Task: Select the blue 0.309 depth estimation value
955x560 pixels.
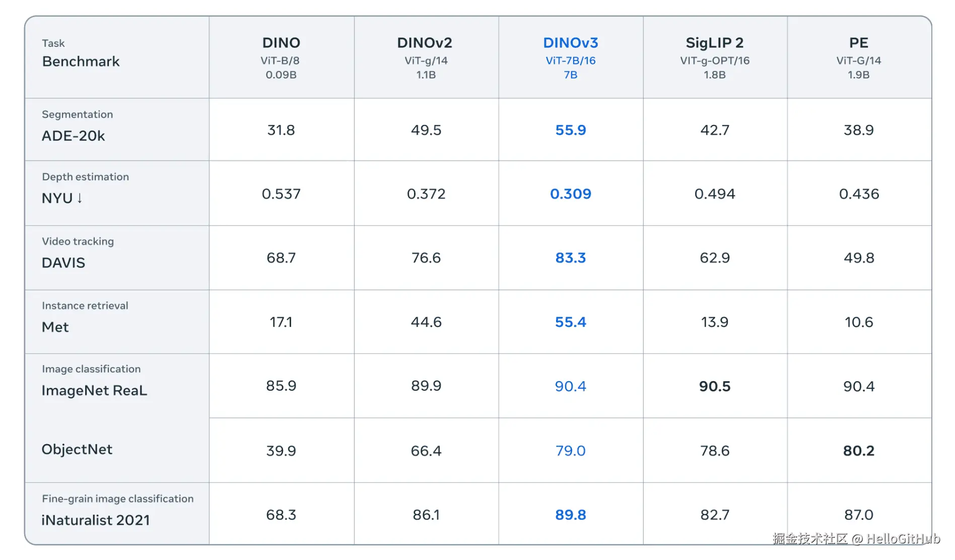Action: pyautogui.click(x=570, y=194)
